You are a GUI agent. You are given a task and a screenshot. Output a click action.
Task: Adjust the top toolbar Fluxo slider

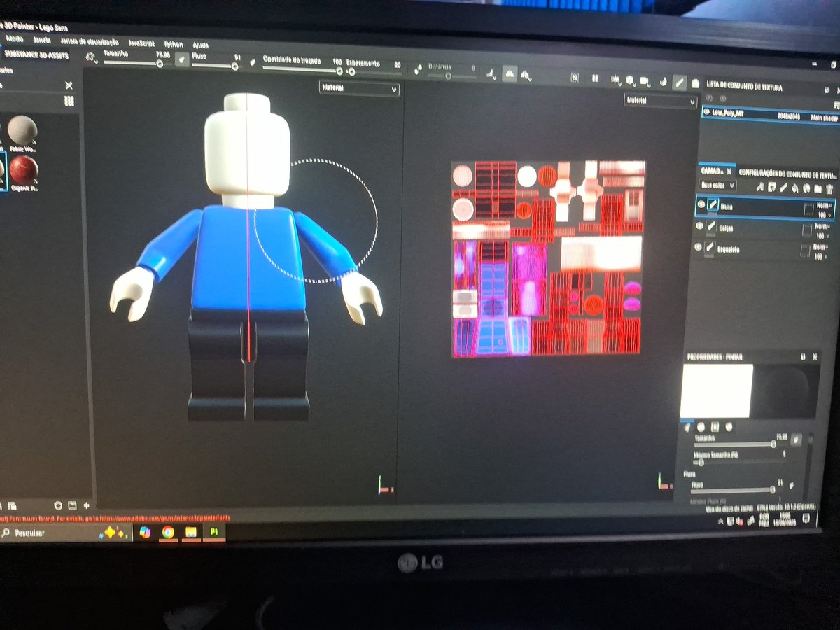coord(215,66)
